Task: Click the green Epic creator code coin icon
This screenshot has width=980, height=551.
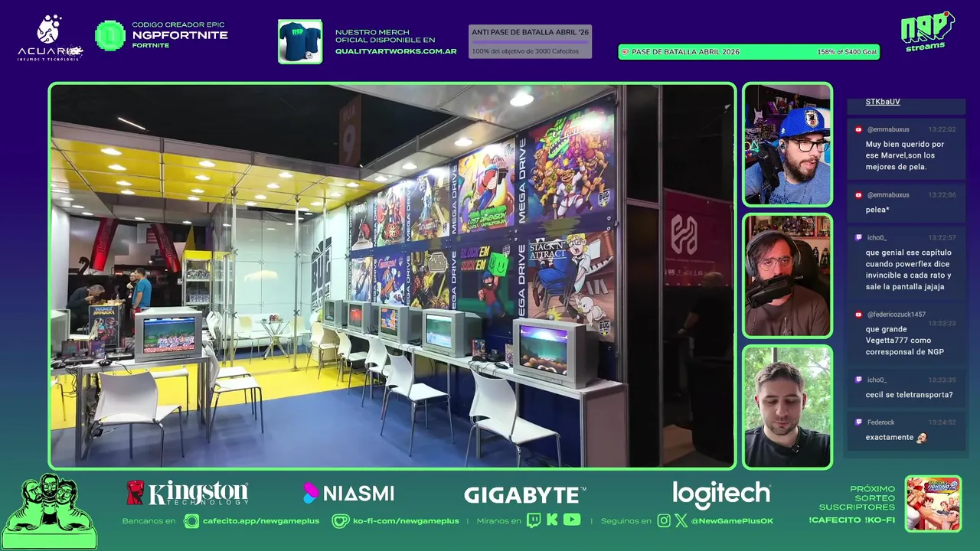Action: coord(110,35)
